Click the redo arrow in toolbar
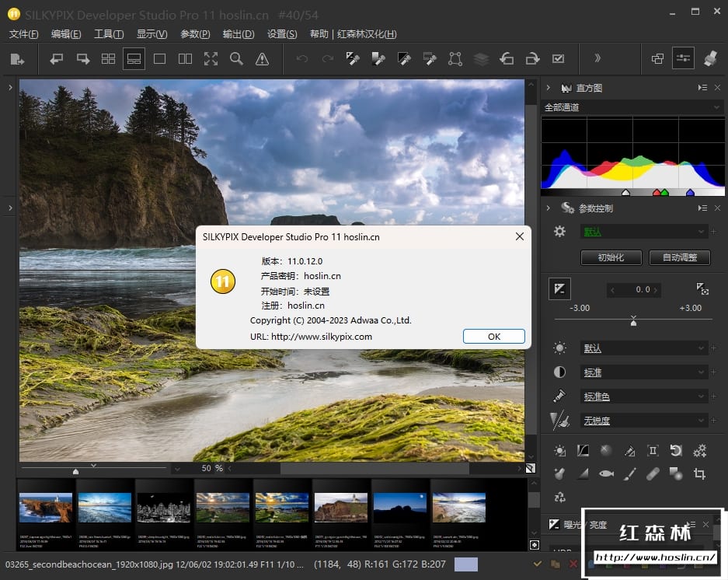728x580 pixels. click(x=328, y=59)
